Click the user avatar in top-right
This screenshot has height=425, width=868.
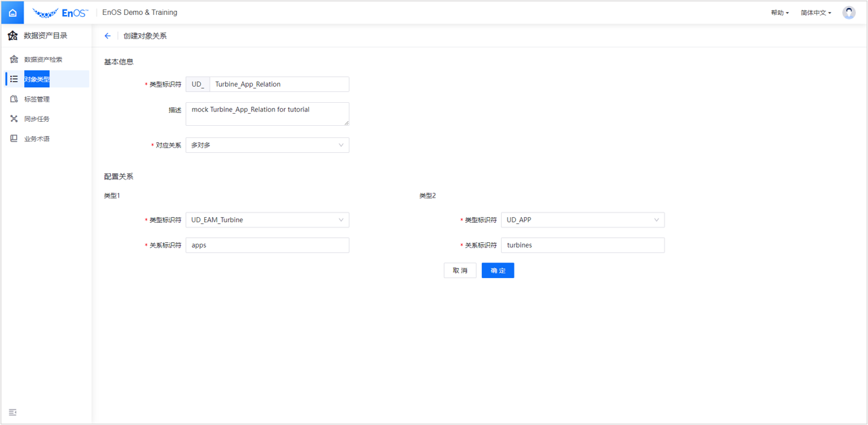(x=848, y=12)
